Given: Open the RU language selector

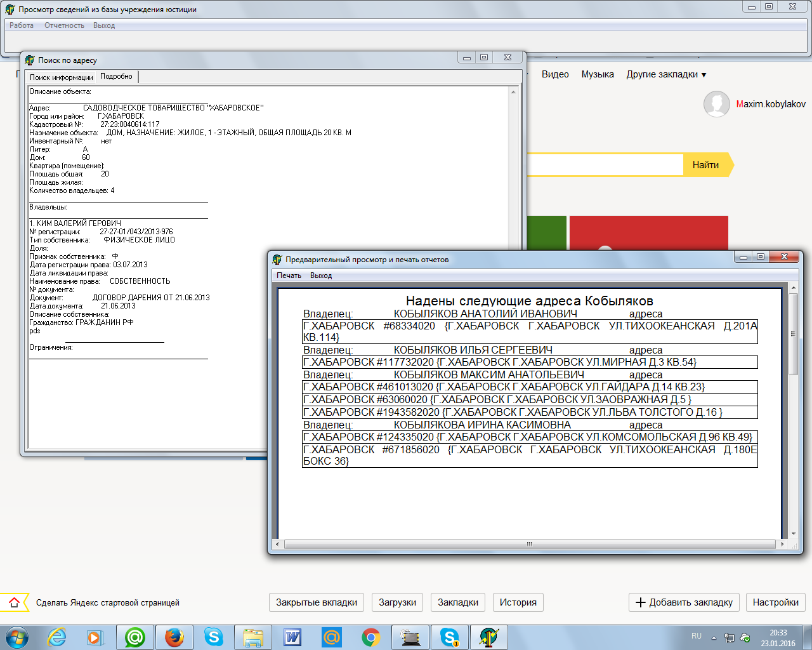Looking at the screenshot, I should click(x=697, y=636).
